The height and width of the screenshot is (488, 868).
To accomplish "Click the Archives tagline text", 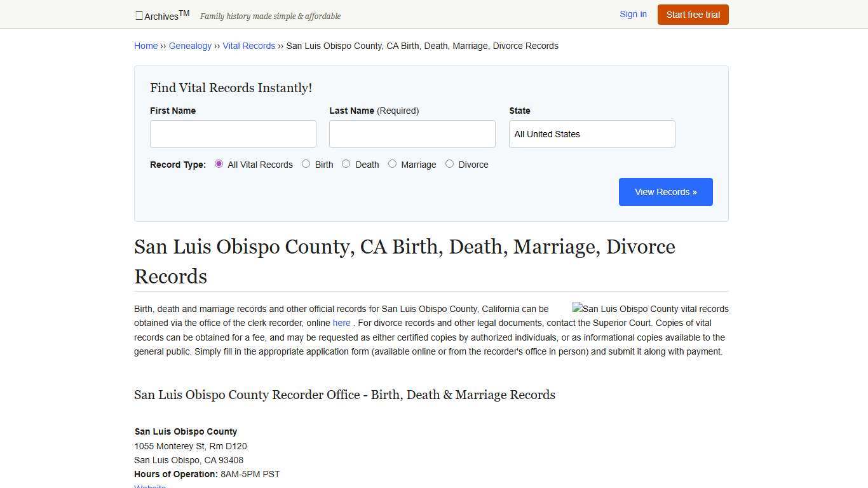I will [270, 16].
